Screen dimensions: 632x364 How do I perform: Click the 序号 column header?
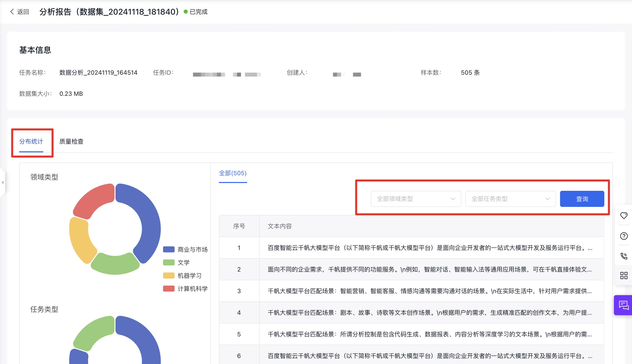coord(239,226)
